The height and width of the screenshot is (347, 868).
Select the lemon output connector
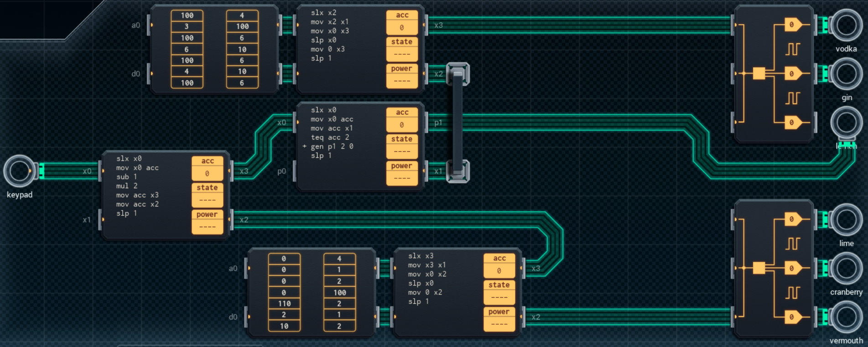846,123
